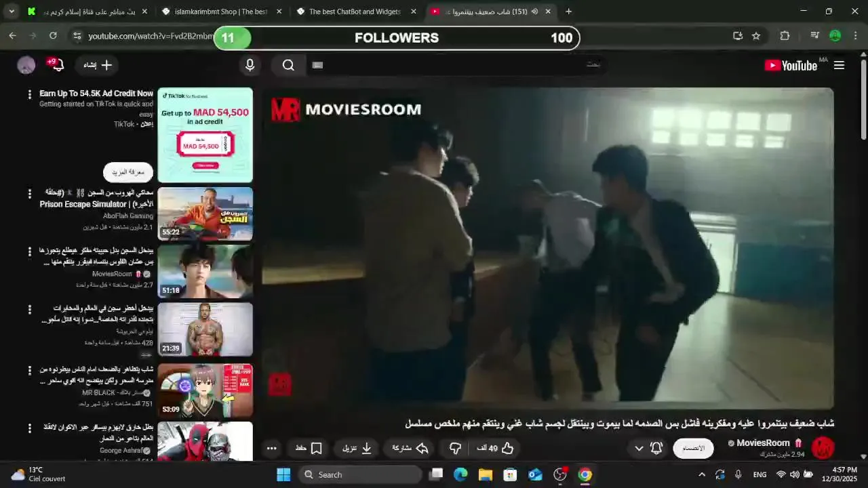Click the browser back arrow
868x488 pixels.
click(x=13, y=36)
